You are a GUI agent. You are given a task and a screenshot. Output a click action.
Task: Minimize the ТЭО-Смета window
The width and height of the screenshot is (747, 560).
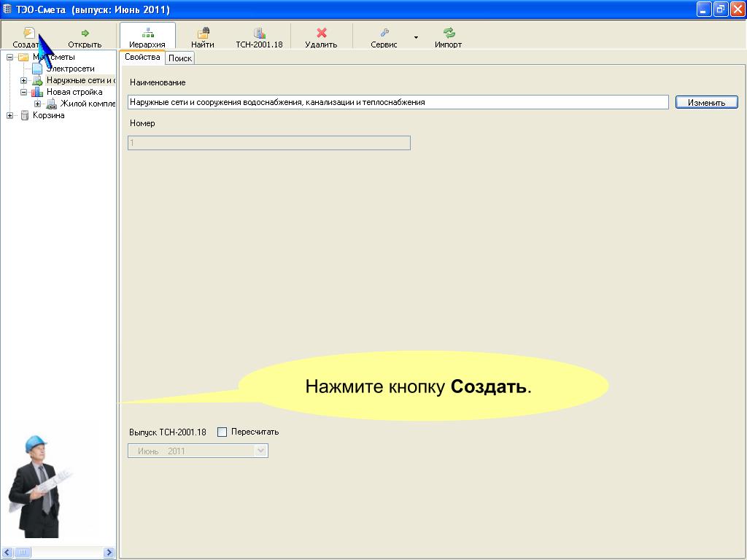point(704,9)
